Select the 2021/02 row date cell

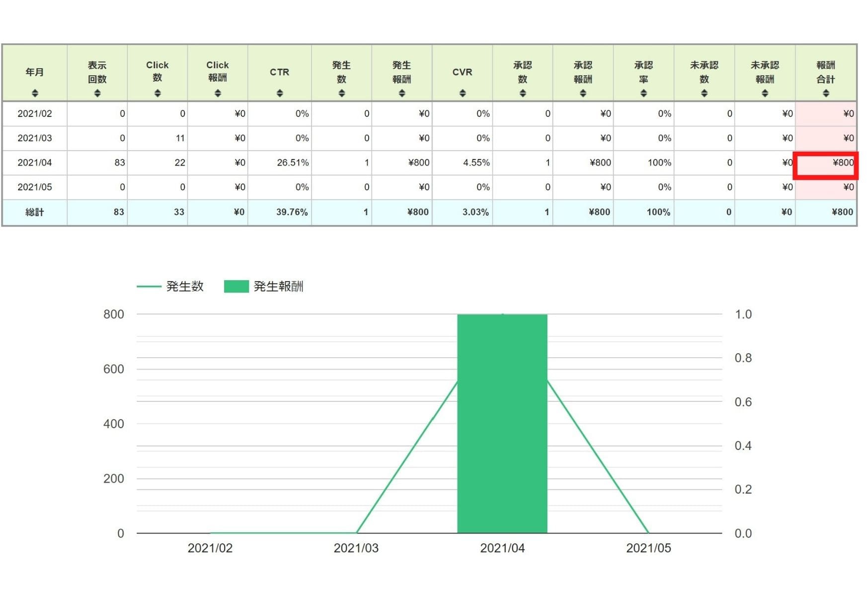35,114
